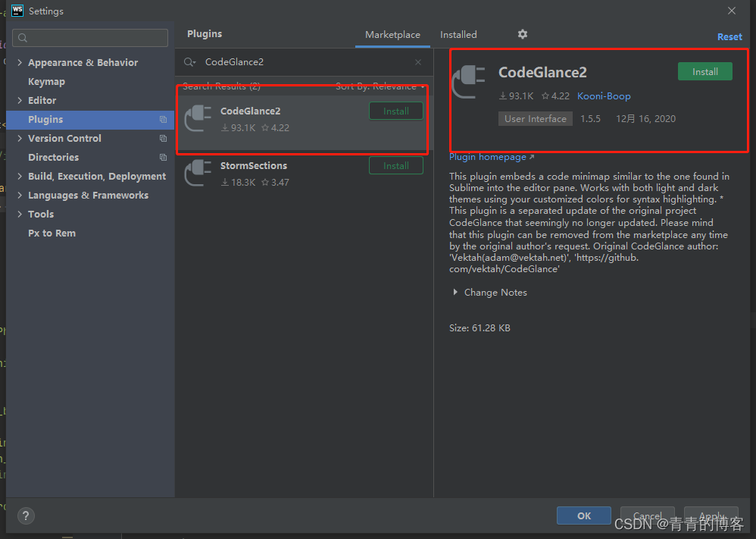Expand the Editor settings node

pos(20,100)
